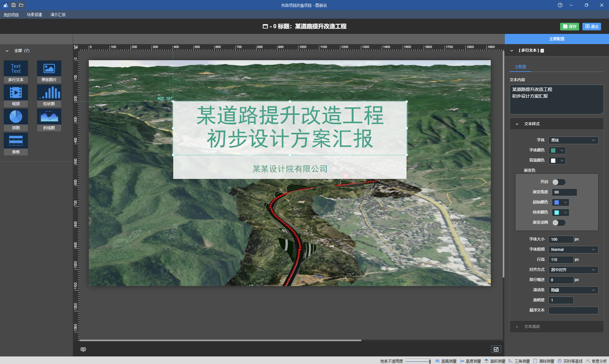Viewport: 609px width, 364px height.
Task: Click the fullscreen layout icon at canvas bottom-right
Action: [x=496, y=349]
